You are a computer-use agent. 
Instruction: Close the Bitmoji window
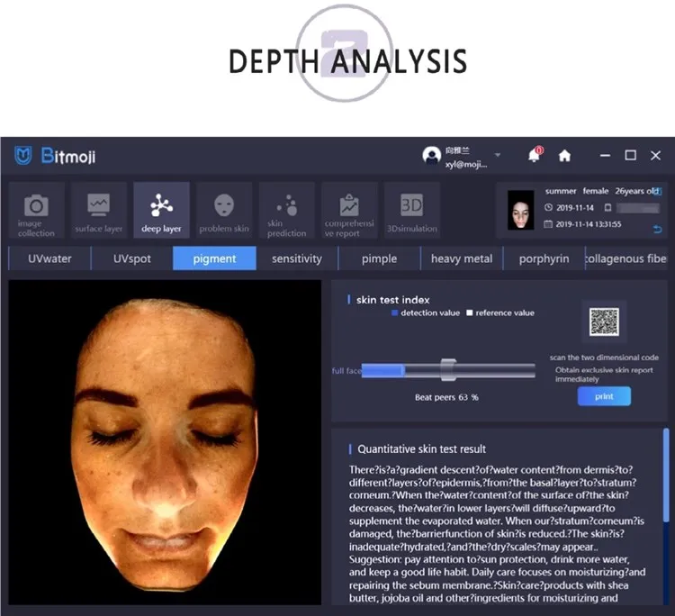[x=655, y=155]
